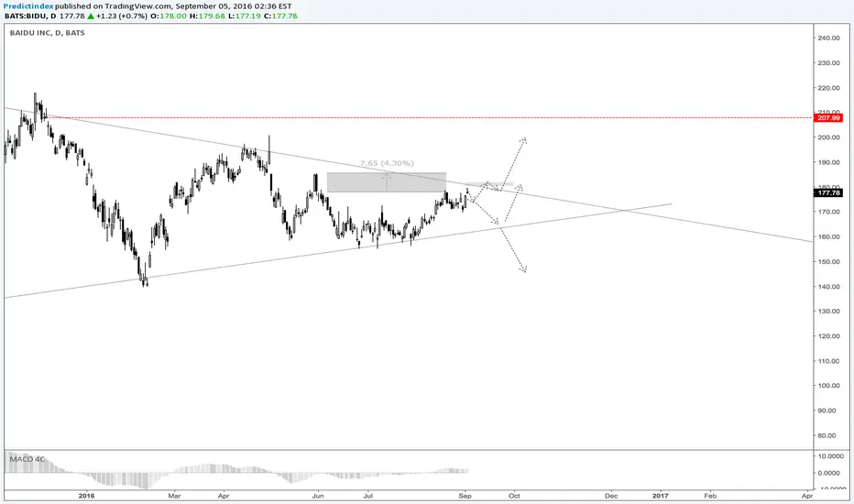Viewport: 854px width, 504px height.
Task: Click 120.00 on the price axis
Action: (828, 336)
